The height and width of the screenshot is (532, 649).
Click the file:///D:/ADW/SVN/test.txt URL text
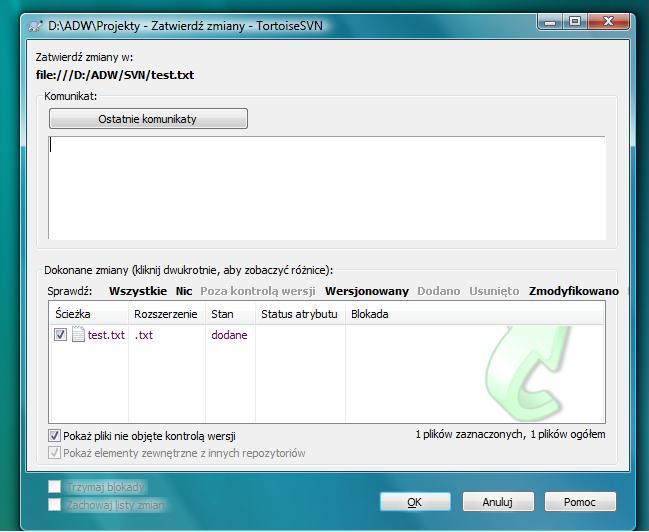tap(115, 75)
